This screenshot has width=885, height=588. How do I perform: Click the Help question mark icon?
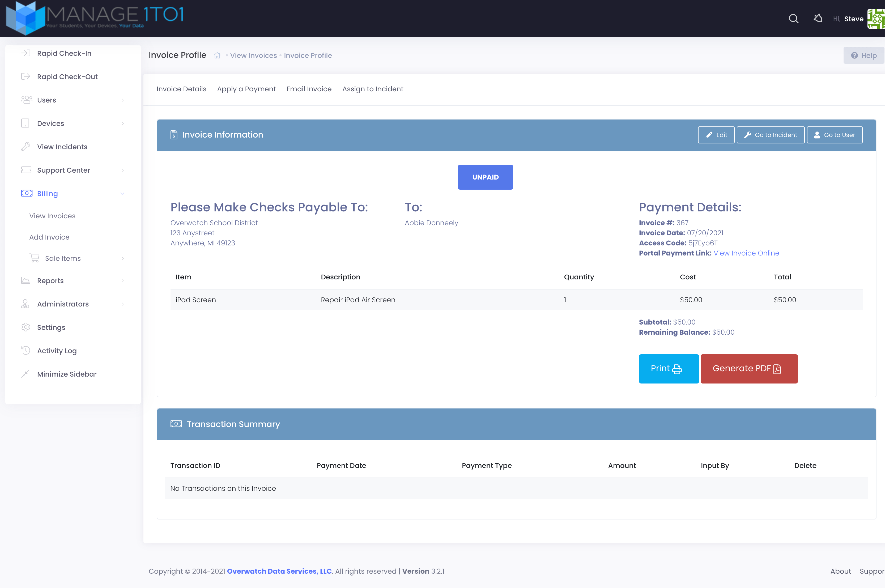point(854,56)
